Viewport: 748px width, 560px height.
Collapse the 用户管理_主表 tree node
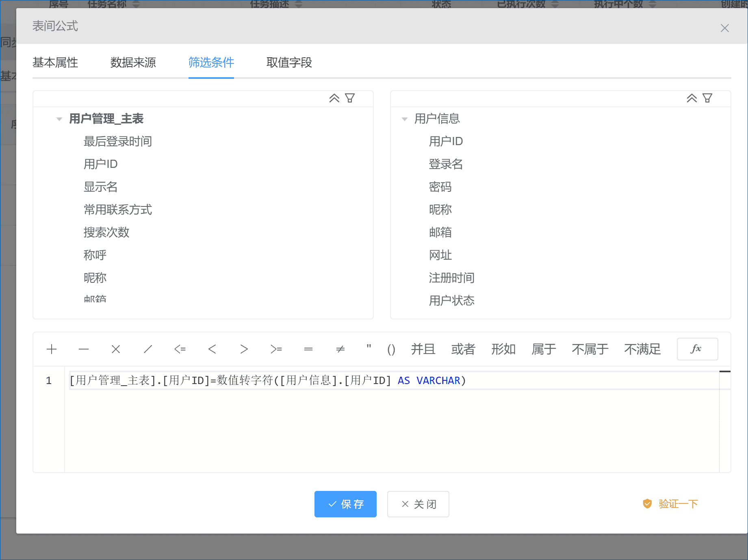click(59, 119)
